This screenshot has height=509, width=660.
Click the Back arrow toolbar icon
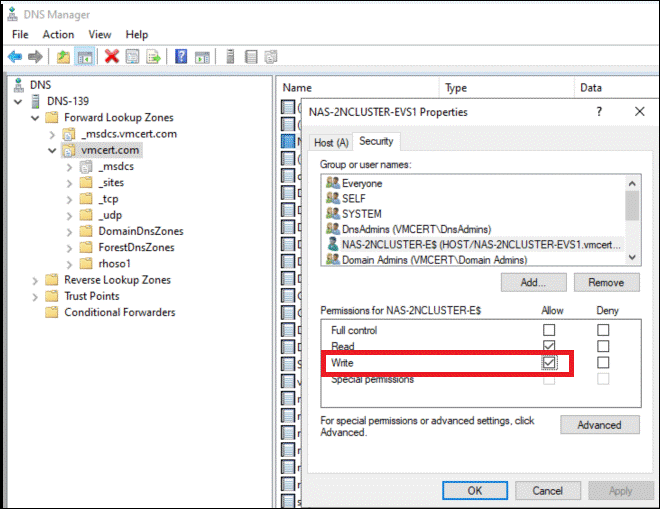15,56
